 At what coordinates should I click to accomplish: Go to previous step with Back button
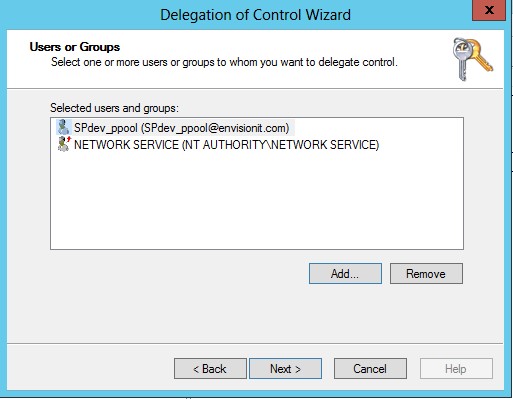point(210,369)
